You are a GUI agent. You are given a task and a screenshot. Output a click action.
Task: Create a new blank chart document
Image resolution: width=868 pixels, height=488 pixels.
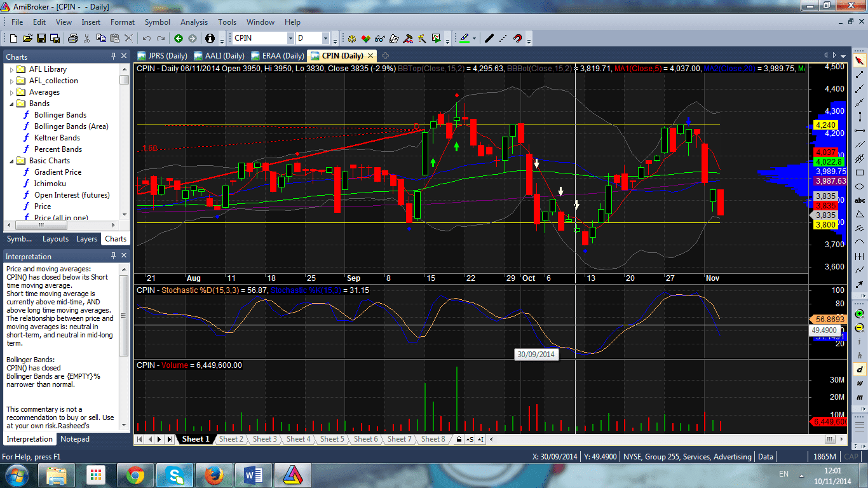13,38
